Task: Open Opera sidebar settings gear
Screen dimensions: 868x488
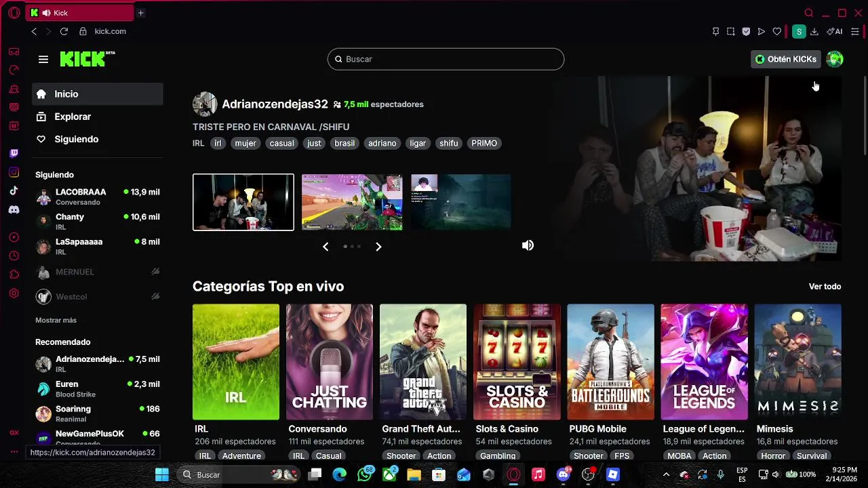Action: pyautogui.click(x=14, y=293)
